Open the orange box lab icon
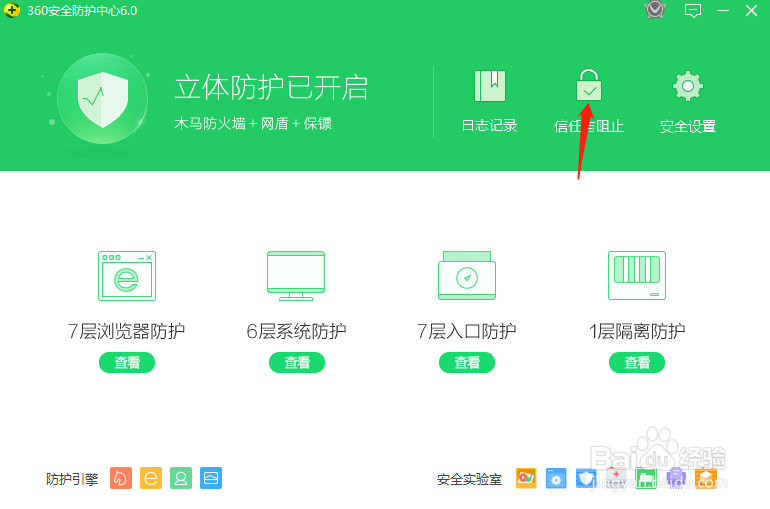Image resolution: width=770 pixels, height=509 pixels. point(706,478)
